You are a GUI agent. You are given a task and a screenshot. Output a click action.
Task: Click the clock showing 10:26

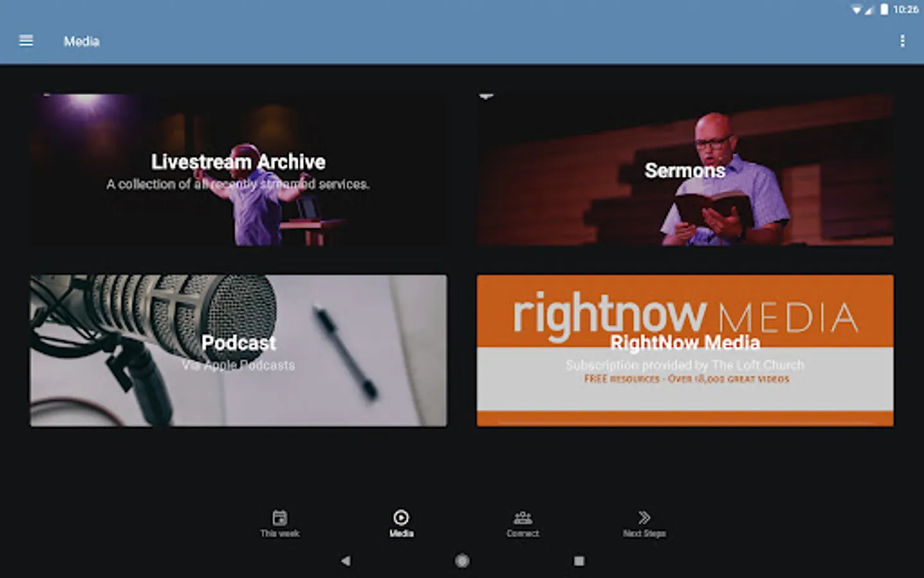[x=905, y=9]
